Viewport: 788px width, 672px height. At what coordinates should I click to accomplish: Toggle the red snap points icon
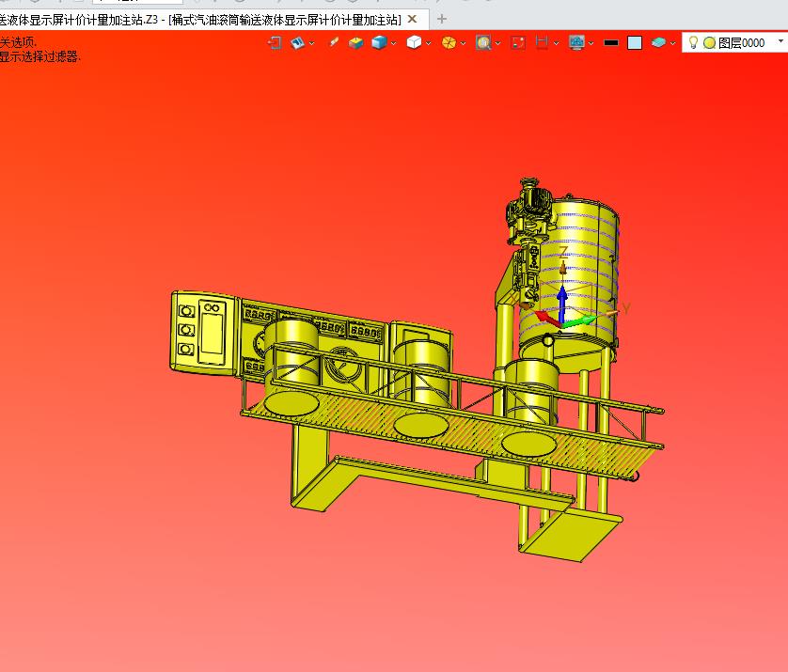[517, 42]
